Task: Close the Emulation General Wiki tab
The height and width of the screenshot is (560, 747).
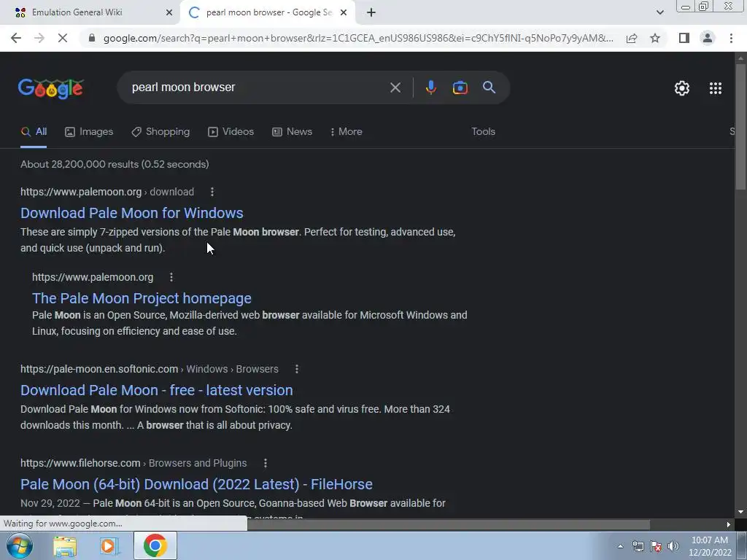Action: [169, 13]
